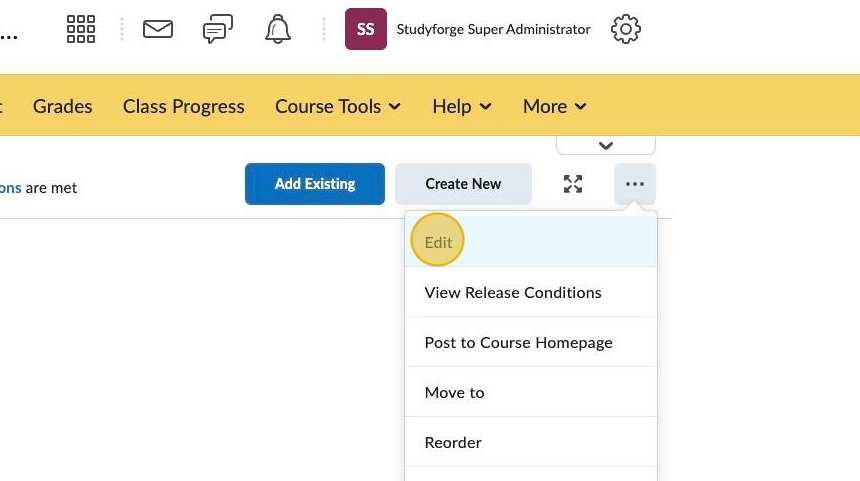Select Post to Course Homepage option

518,342
